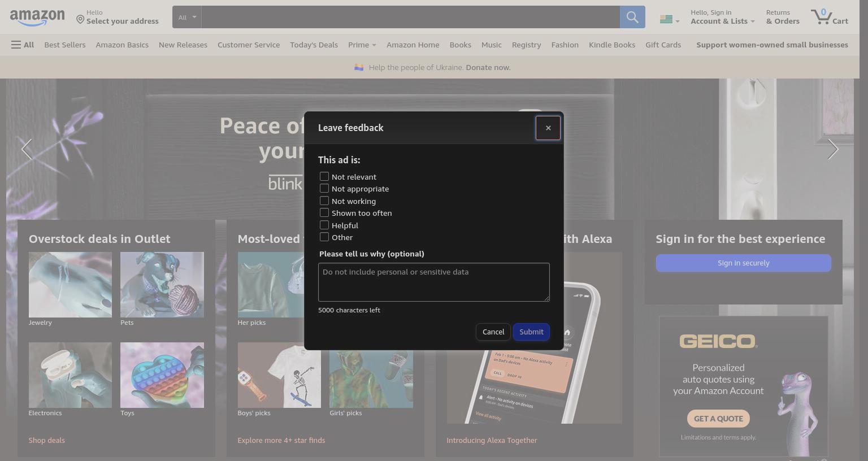Close the Leave feedback dialog

[548, 128]
